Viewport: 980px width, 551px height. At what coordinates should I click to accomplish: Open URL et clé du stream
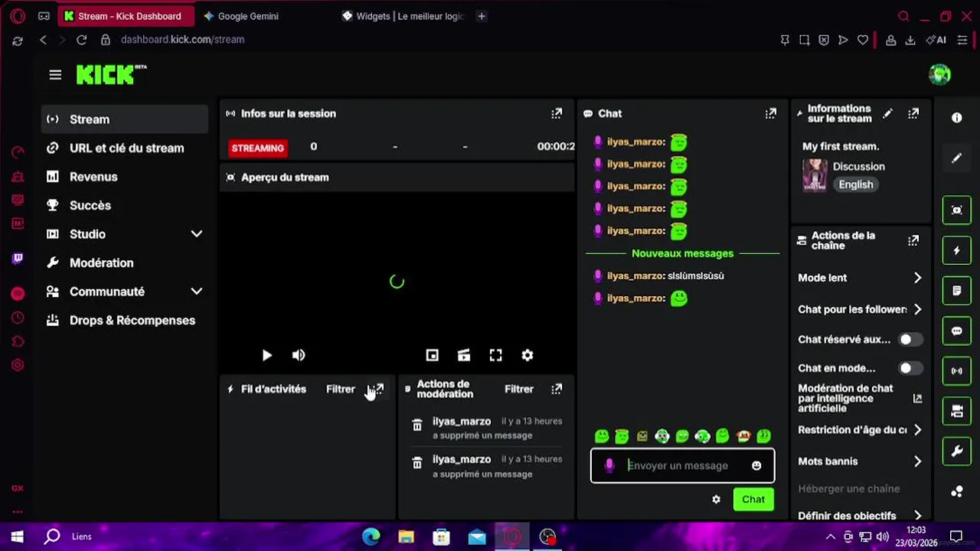124,148
